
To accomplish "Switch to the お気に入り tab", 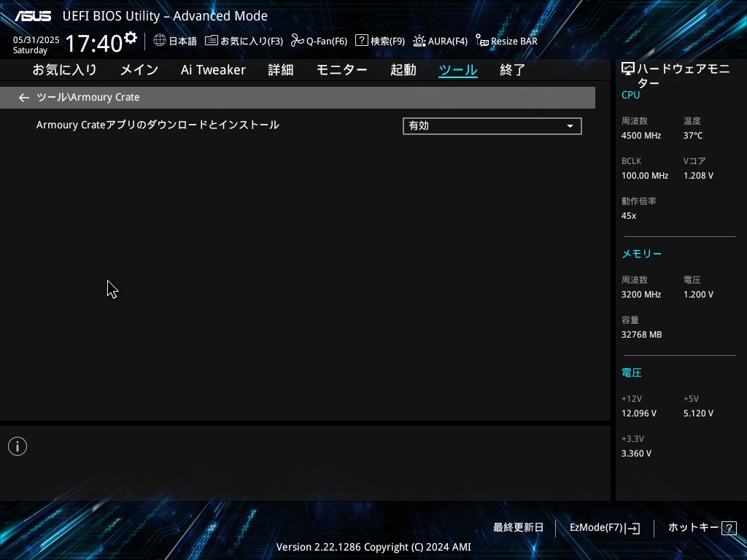I will 65,70.
